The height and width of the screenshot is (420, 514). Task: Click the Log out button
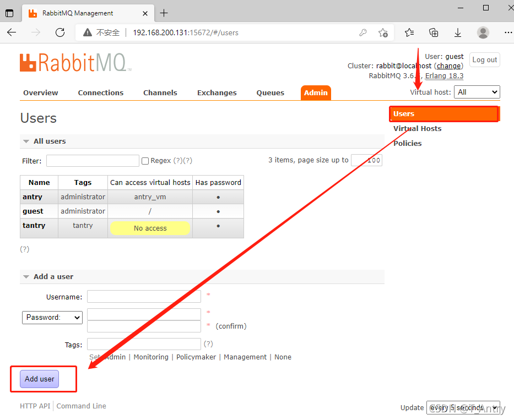484,60
